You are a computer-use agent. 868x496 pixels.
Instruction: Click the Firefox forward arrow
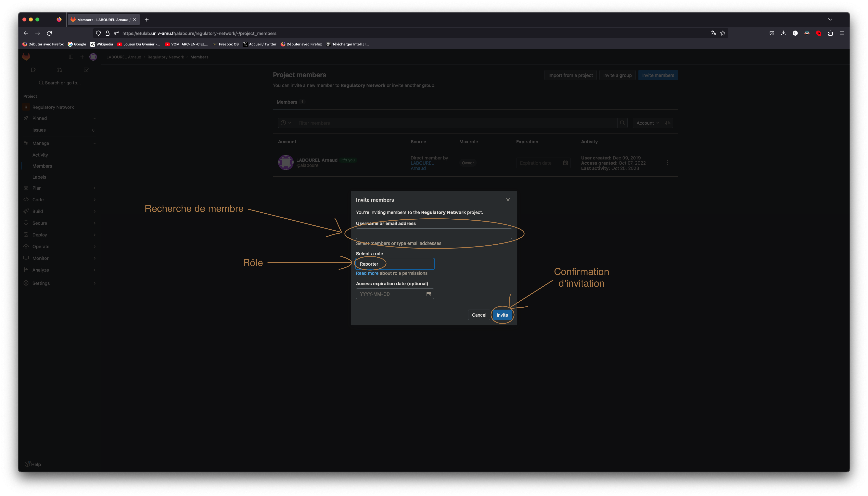38,33
